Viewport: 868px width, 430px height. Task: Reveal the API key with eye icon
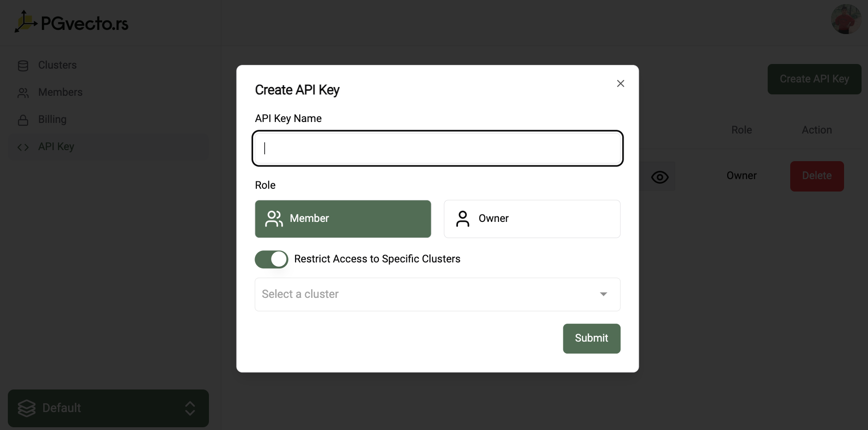click(660, 177)
